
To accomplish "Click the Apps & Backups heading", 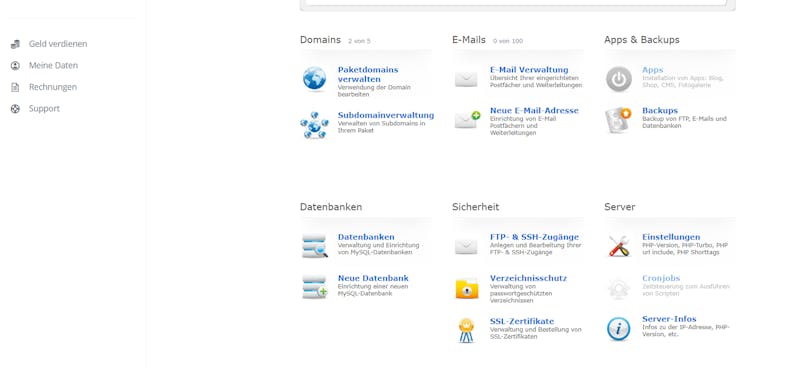I will [x=642, y=40].
